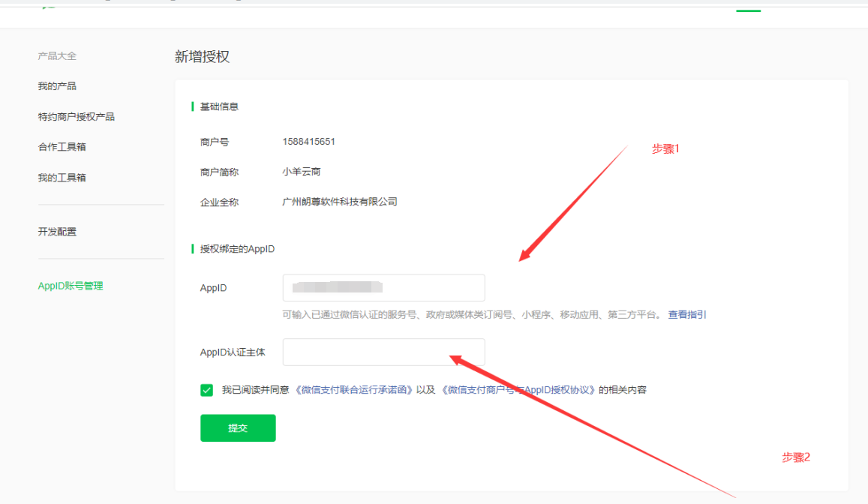
Task: Click the 新增授权 page title
Action: click(202, 57)
